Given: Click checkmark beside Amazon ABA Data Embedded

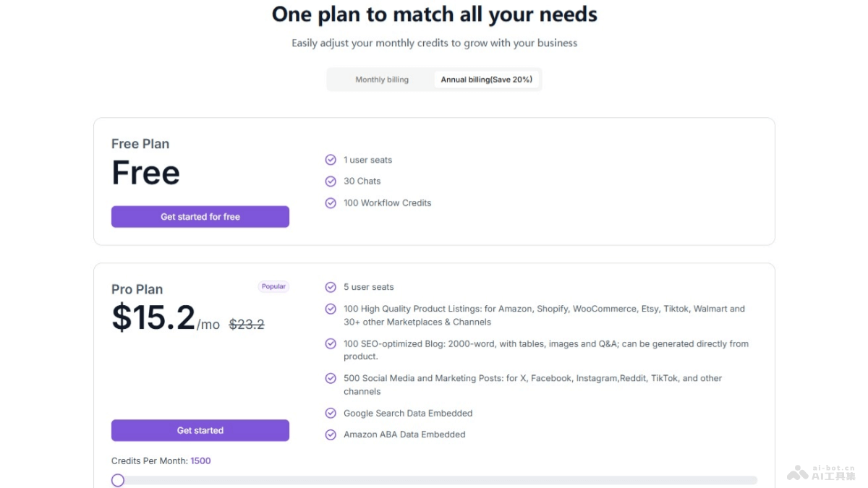Looking at the screenshot, I should 331,435.
